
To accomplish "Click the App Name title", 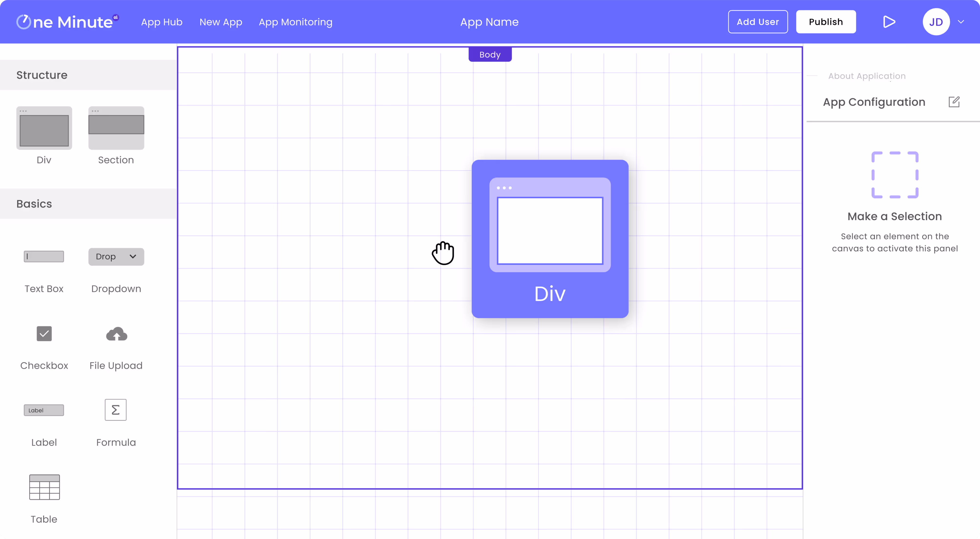I will [489, 22].
